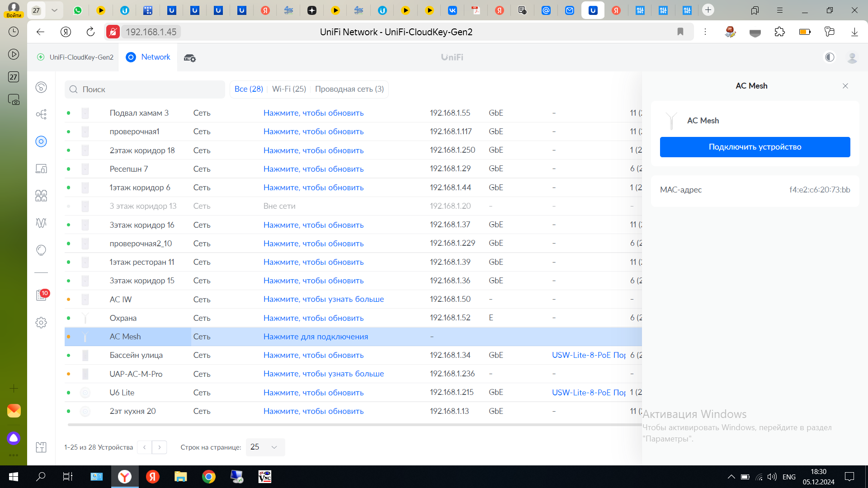
Task: Toggle the dark theme icon in header
Action: (x=830, y=57)
